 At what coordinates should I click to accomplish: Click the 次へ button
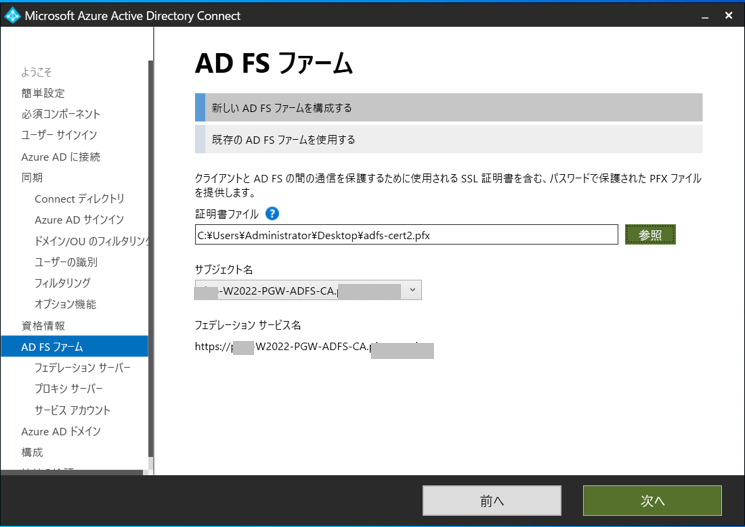[x=652, y=500]
